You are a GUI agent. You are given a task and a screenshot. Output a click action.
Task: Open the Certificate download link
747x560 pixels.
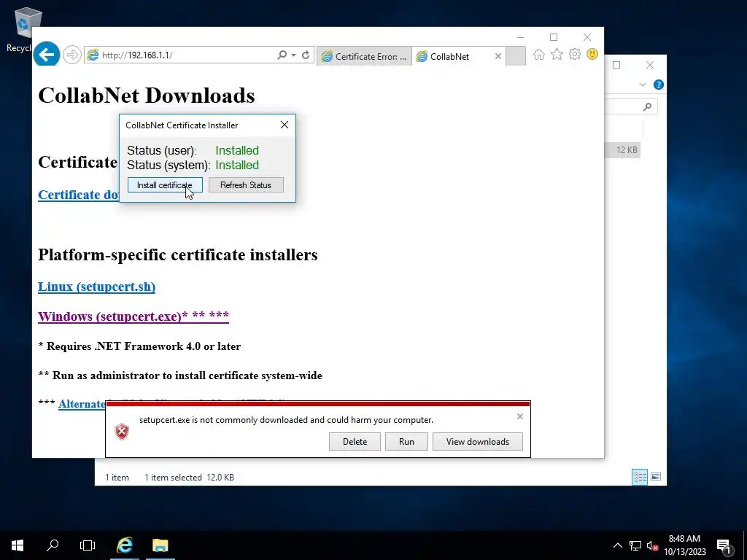click(79, 195)
